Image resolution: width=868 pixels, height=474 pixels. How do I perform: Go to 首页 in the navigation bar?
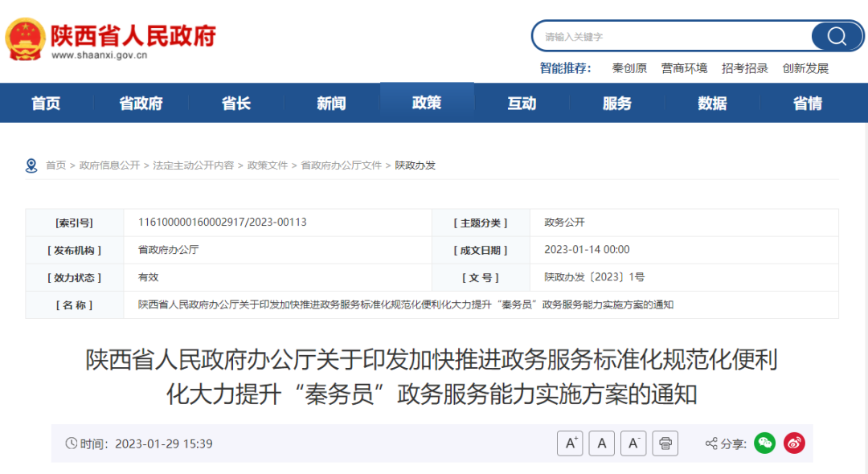point(46,104)
